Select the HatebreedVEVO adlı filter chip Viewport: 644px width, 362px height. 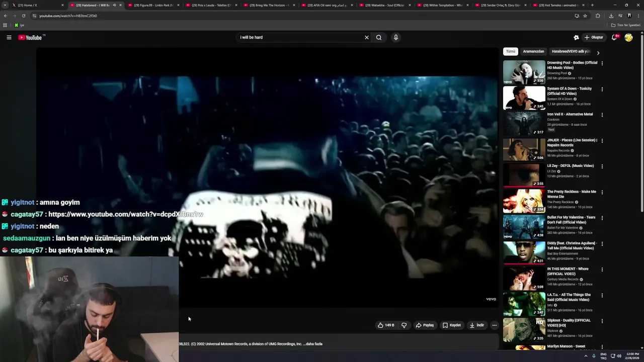pos(571,51)
